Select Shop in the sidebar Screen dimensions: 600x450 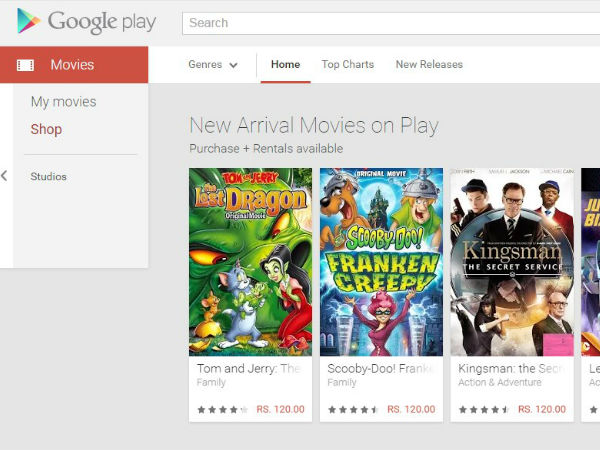pos(46,129)
